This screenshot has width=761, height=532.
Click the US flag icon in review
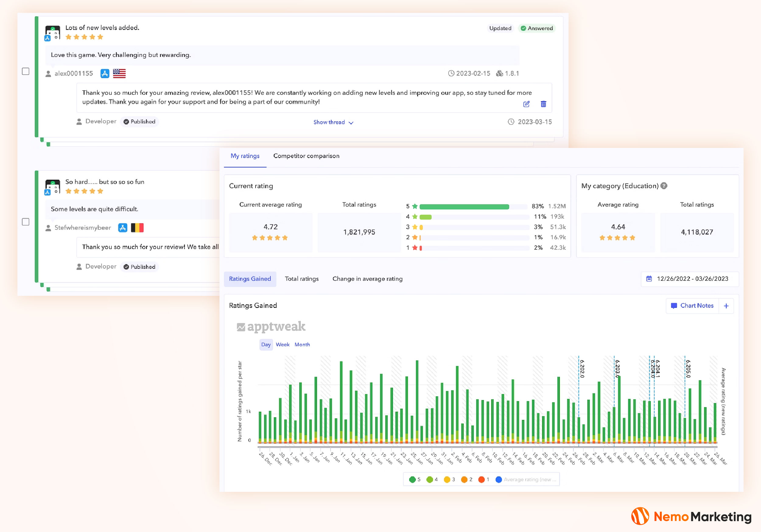tap(119, 74)
